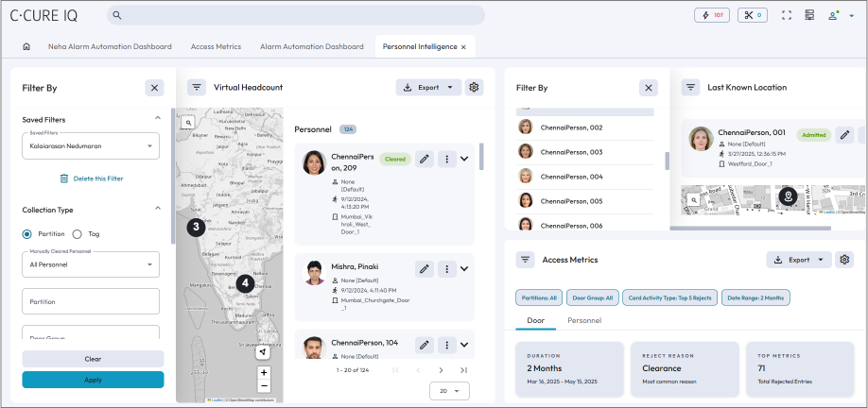Select the Partition radio button
This screenshot has height=408, width=868.
[x=27, y=233]
